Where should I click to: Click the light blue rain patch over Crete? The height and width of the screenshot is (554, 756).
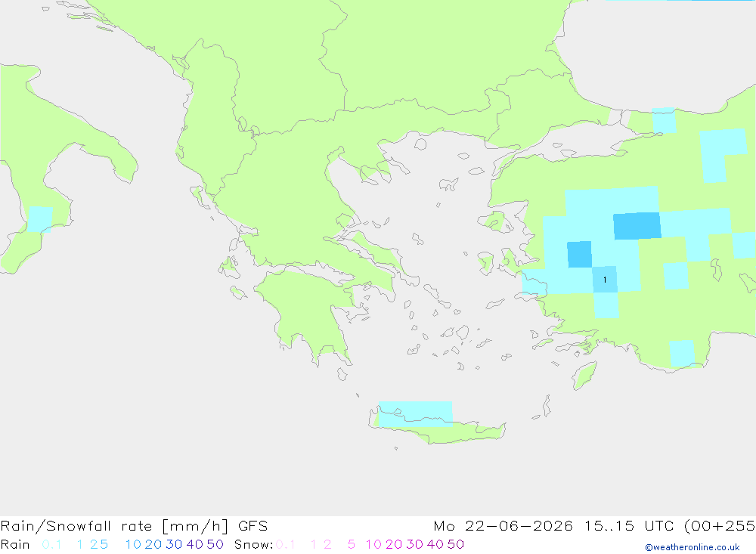(416, 413)
